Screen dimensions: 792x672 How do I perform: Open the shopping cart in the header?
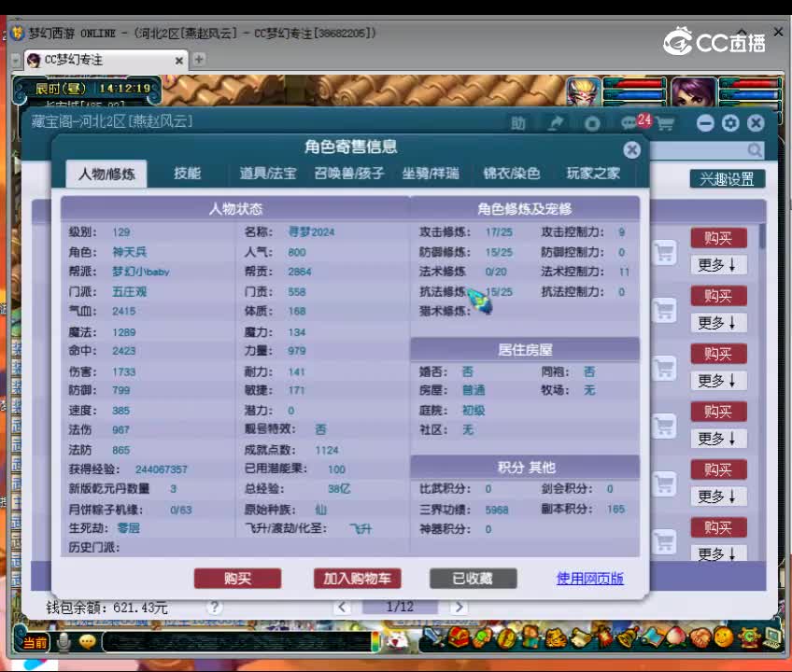(x=665, y=124)
